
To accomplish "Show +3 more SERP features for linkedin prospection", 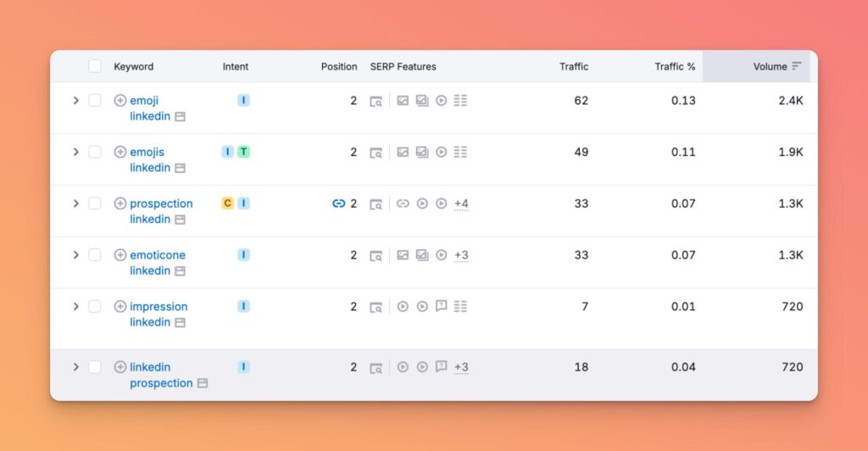I will (461, 367).
